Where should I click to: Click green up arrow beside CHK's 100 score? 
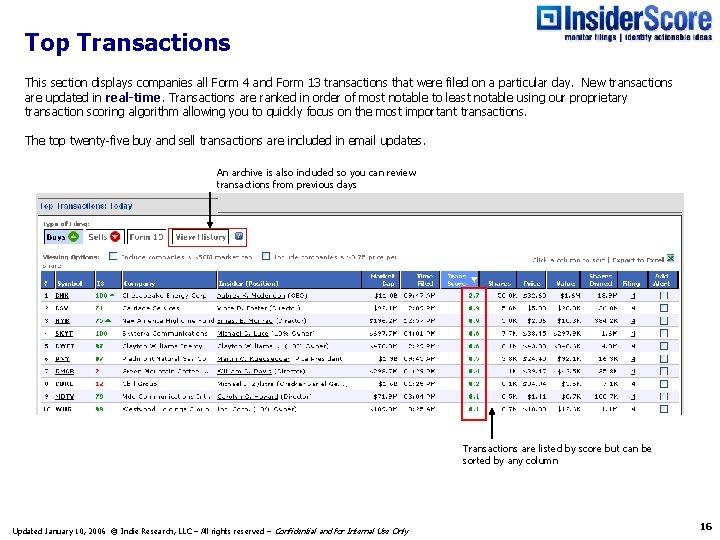pyautogui.click(x=112, y=295)
